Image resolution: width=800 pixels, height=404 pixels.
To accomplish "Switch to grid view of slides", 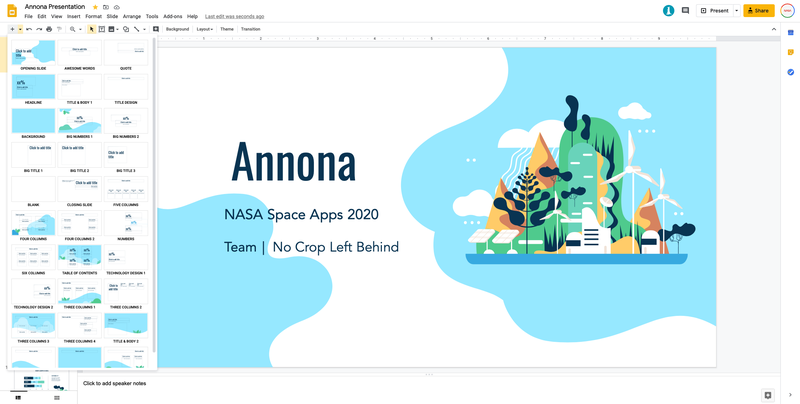I will click(57, 398).
